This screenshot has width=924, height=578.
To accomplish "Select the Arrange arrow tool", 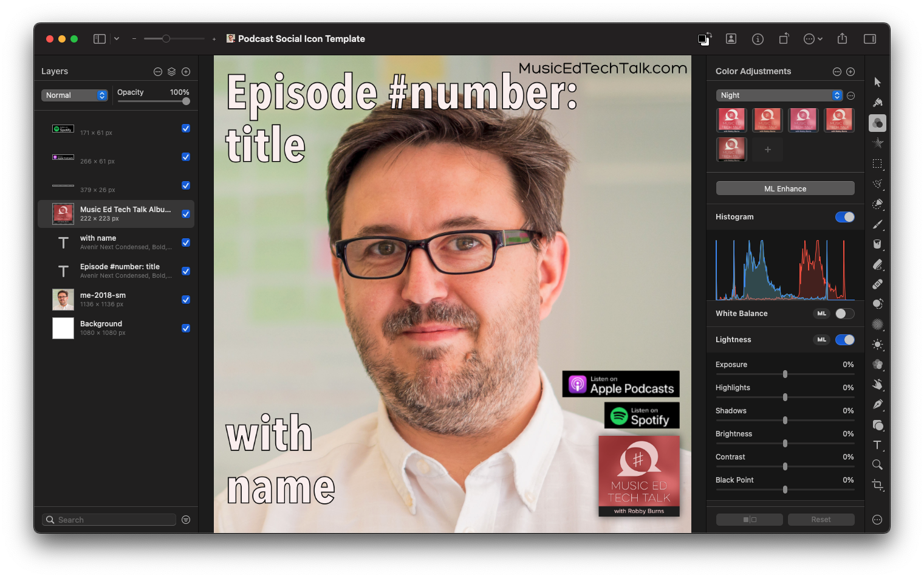I will pyautogui.click(x=877, y=82).
